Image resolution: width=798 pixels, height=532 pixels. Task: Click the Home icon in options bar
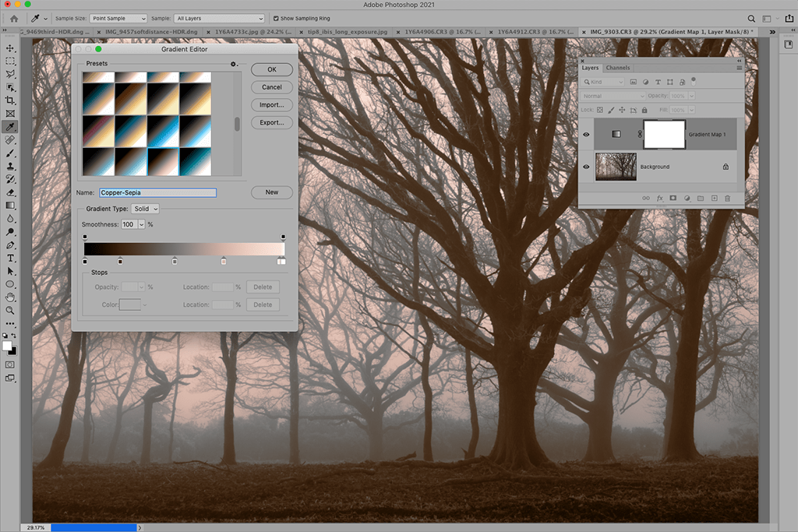click(x=14, y=19)
